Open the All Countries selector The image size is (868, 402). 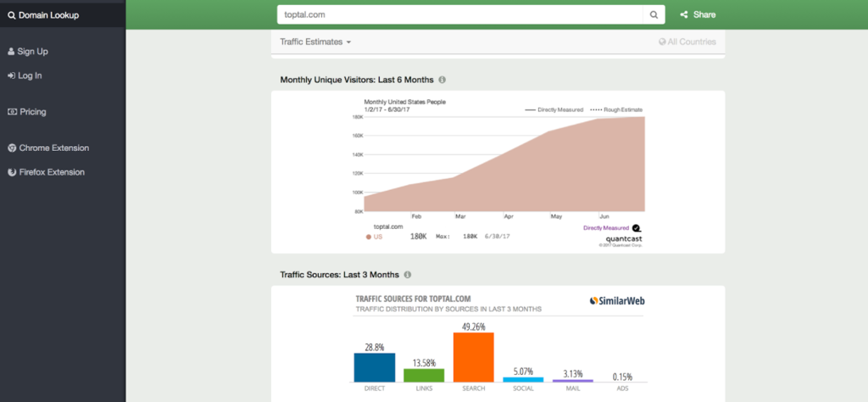pos(687,42)
